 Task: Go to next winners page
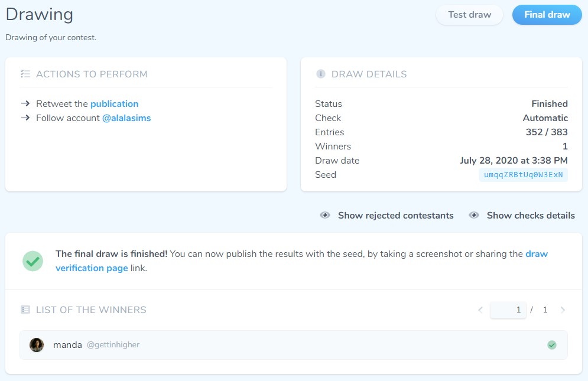pos(563,310)
